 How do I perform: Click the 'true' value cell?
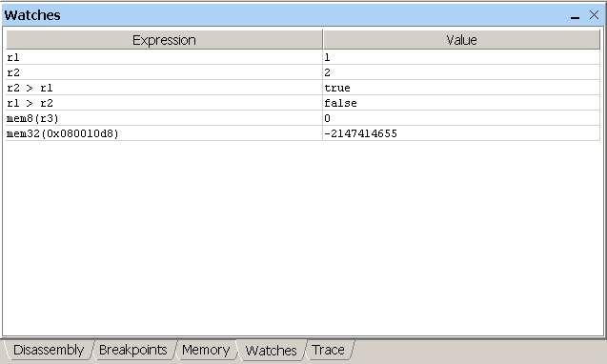coord(461,88)
